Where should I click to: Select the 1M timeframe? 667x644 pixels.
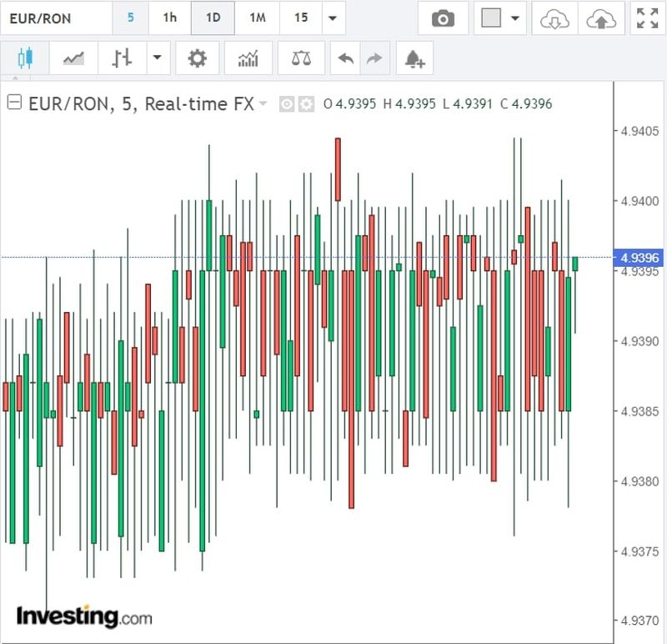pos(258,18)
